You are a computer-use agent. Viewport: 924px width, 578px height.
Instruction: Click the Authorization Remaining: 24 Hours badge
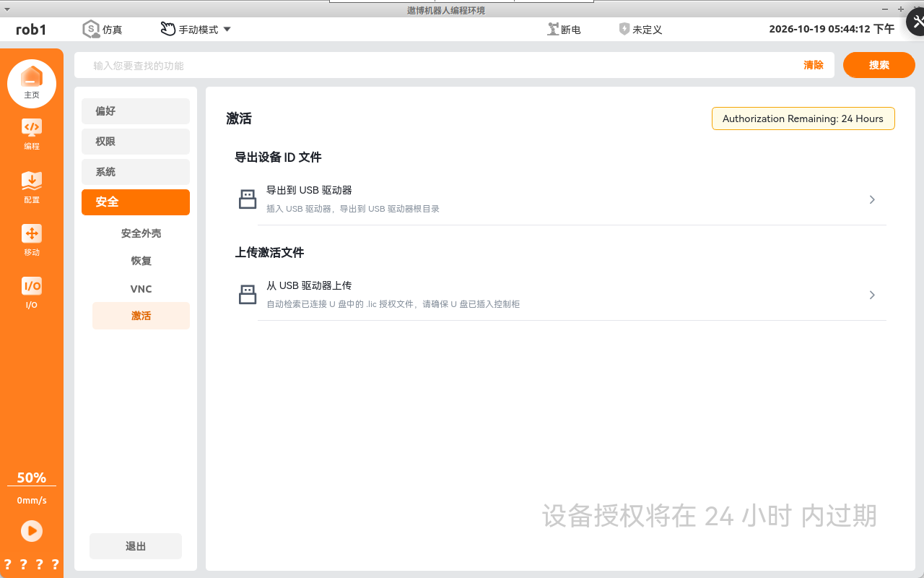coord(803,118)
